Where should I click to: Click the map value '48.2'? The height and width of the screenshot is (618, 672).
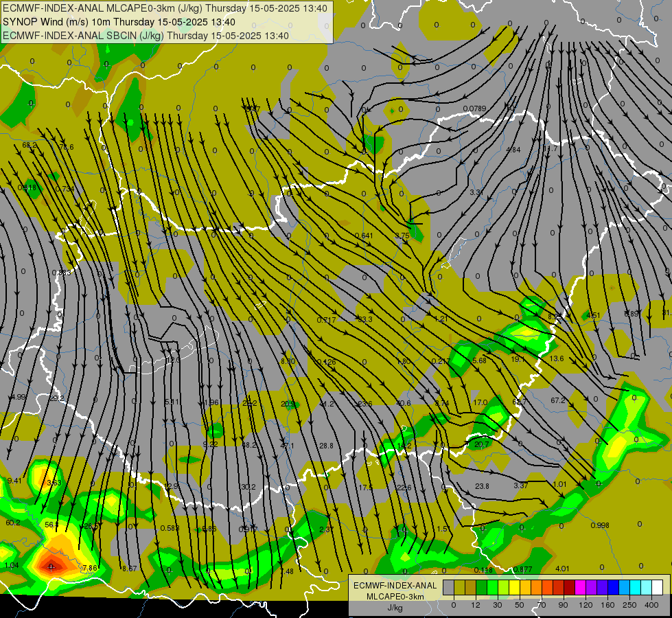click(249, 445)
